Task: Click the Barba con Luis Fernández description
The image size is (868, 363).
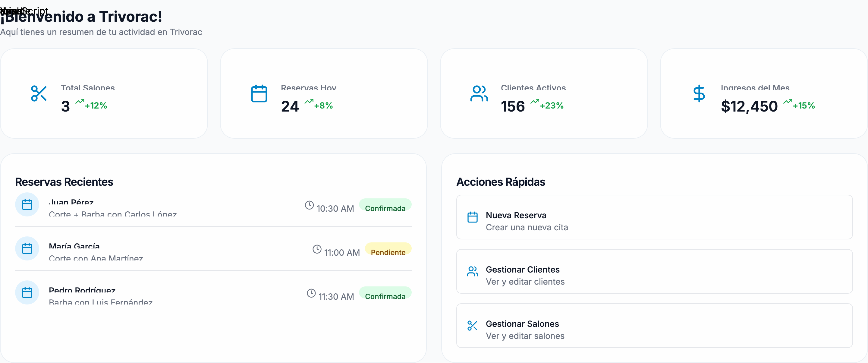Action: pyautogui.click(x=101, y=302)
